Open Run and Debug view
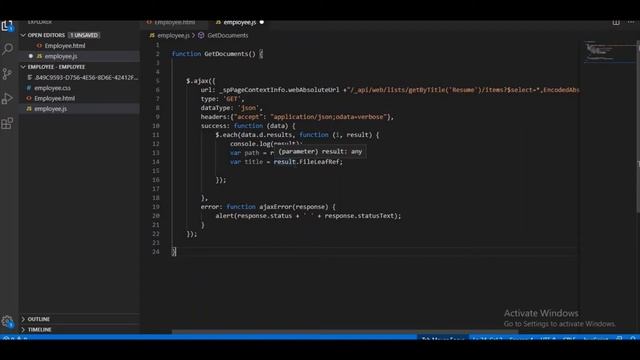The height and width of the screenshot is (360, 640). pos(7,98)
